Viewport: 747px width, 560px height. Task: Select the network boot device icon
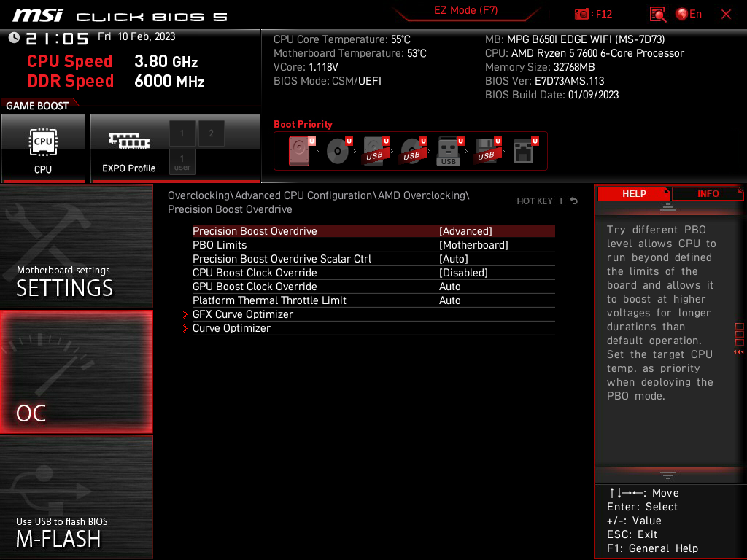525,151
